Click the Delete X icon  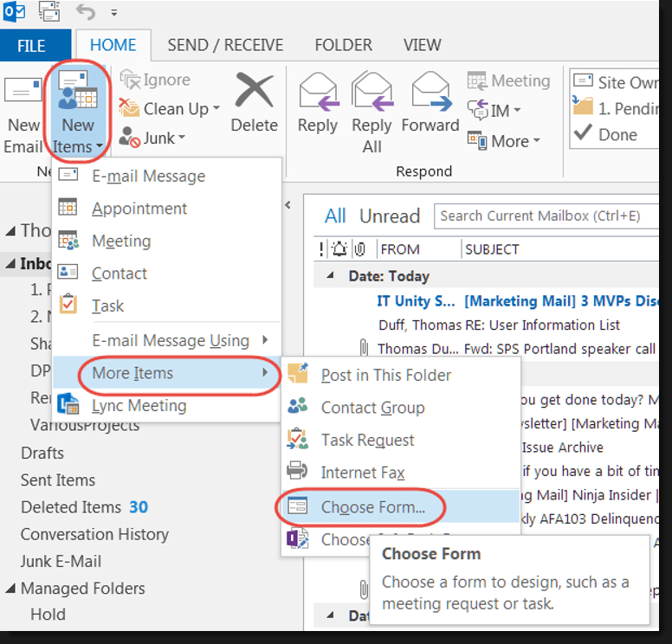tap(255, 90)
